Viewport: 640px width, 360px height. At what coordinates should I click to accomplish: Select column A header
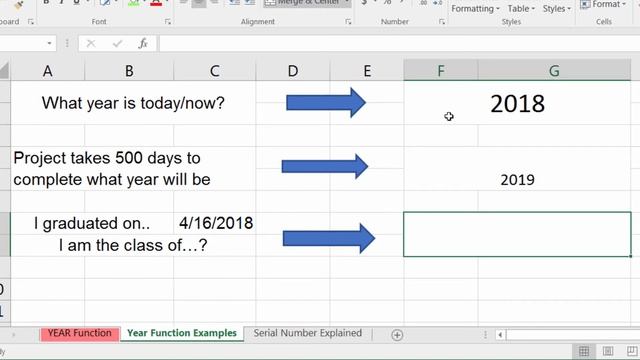47,71
